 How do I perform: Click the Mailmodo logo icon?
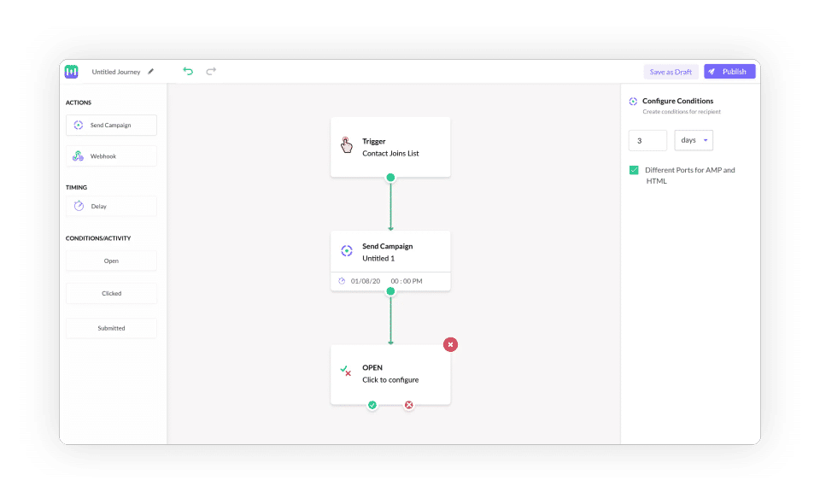(72, 72)
